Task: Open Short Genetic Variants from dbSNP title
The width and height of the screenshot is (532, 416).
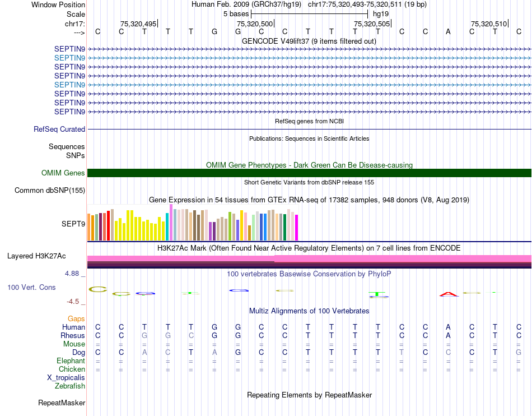Action: click(x=309, y=182)
